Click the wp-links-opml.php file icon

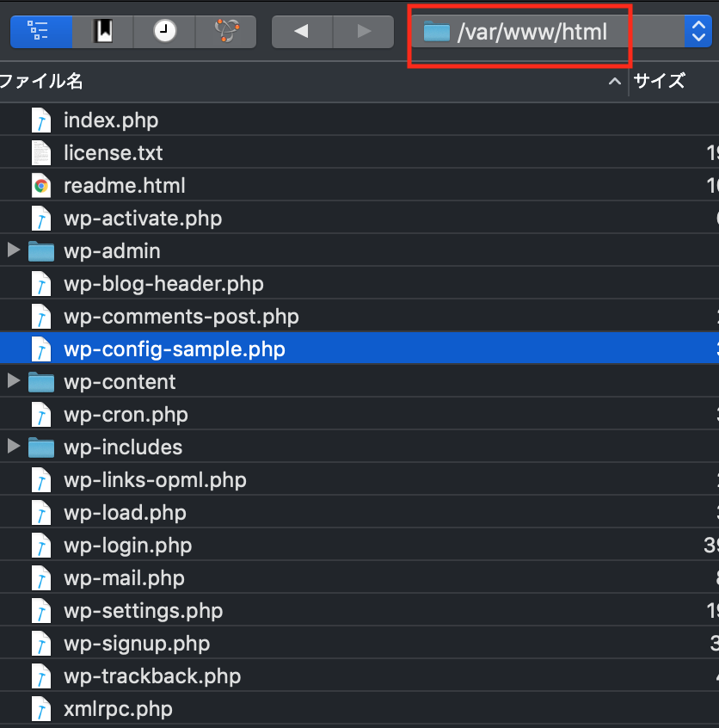pyautogui.click(x=40, y=480)
